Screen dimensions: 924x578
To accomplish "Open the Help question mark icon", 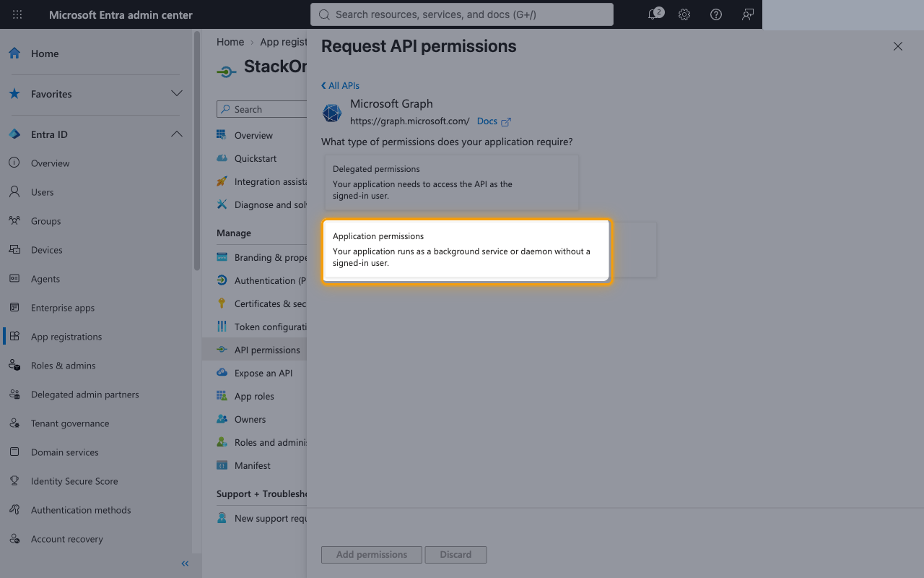I will click(x=716, y=14).
